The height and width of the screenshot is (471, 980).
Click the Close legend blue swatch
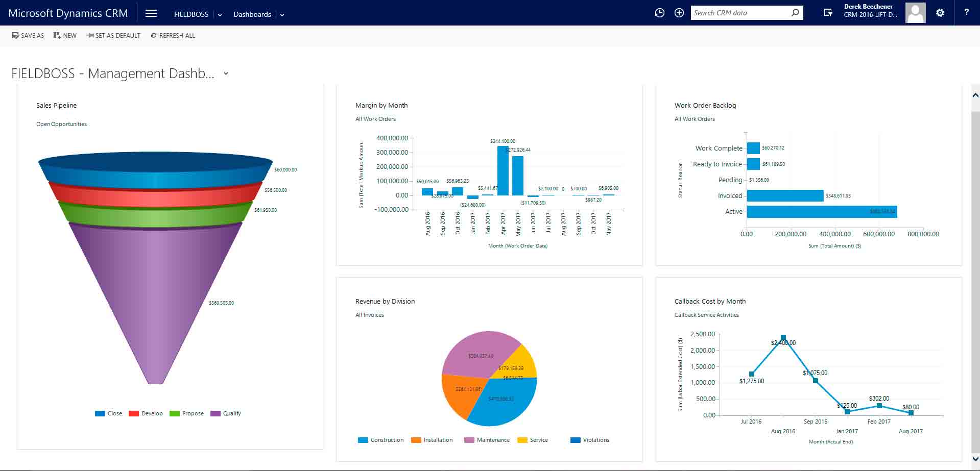[100, 414]
